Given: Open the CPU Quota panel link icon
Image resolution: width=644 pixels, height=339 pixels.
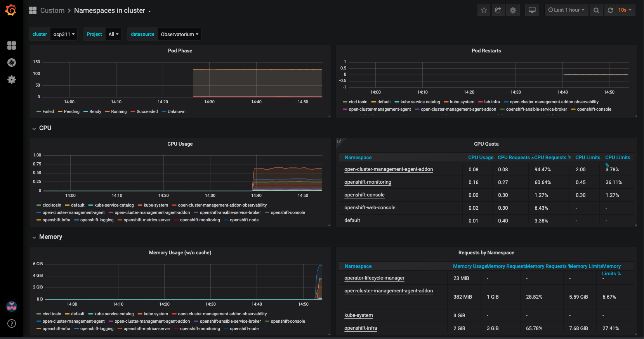Looking at the screenshot, I should [x=339, y=141].
